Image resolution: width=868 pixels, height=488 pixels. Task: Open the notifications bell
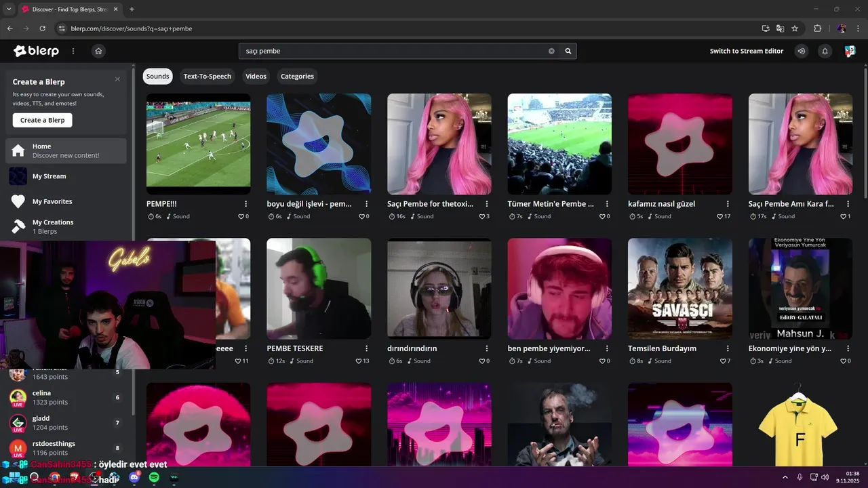[825, 51]
